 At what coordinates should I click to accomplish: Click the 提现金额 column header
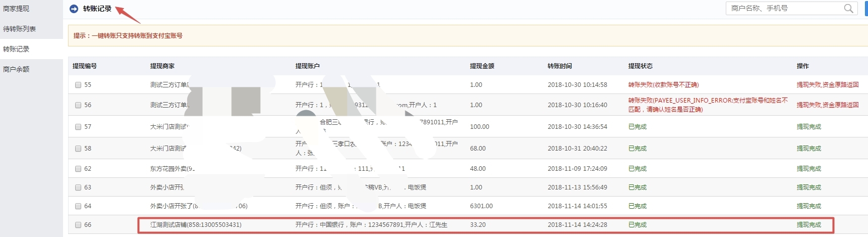pos(482,66)
